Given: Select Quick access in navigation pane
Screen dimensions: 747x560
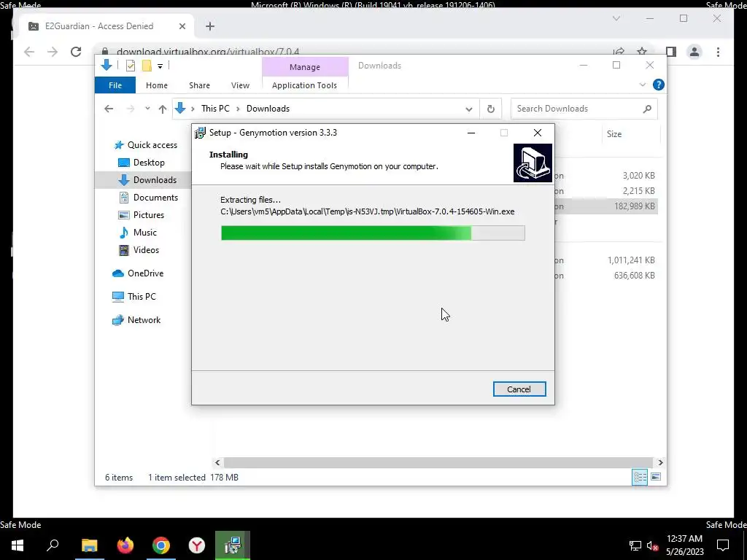Looking at the screenshot, I should click(x=152, y=145).
